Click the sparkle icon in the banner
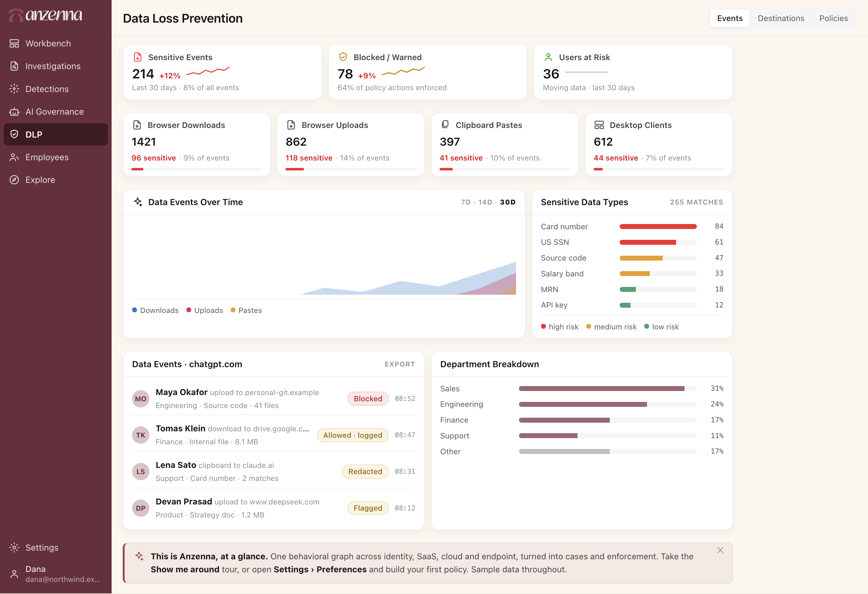Image resolution: width=868 pixels, height=594 pixels. click(139, 556)
